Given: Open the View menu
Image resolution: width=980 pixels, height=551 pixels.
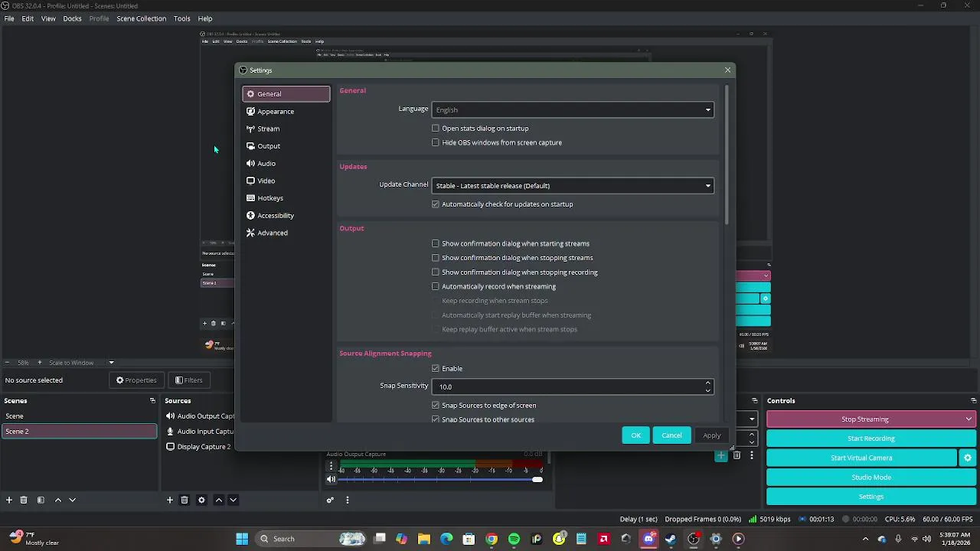Looking at the screenshot, I should coord(48,18).
